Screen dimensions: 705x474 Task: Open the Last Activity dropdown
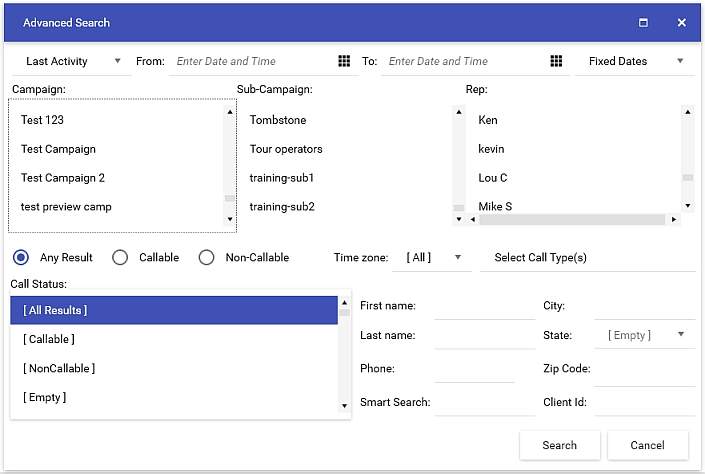pos(72,61)
